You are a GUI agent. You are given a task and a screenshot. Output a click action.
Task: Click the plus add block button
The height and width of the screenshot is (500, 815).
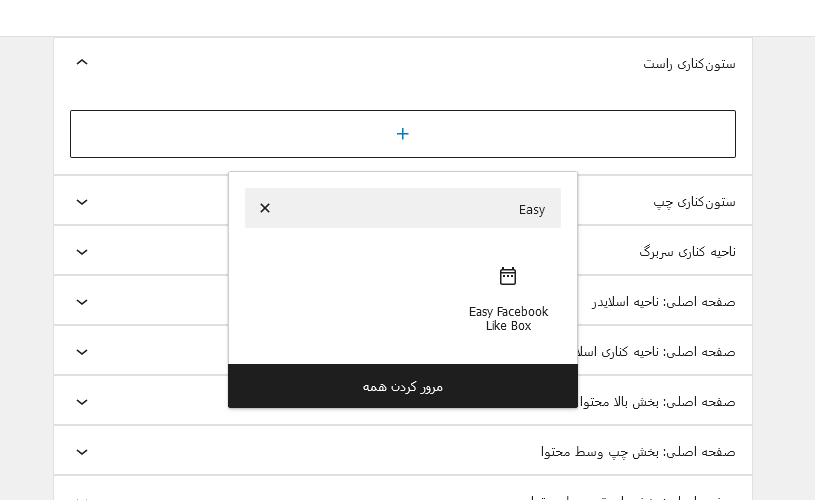coord(403,134)
